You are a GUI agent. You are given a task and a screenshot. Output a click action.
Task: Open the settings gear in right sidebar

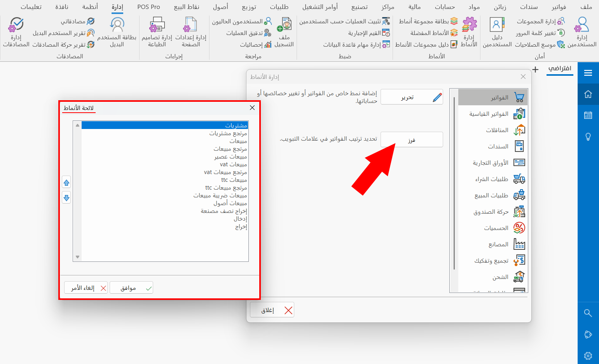click(x=588, y=355)
